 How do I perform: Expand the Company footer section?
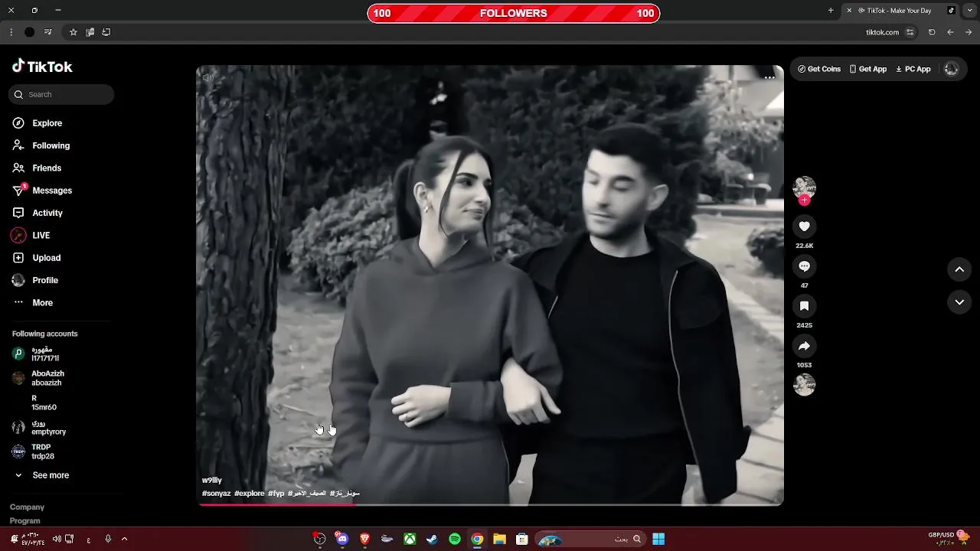click(27, 507)
